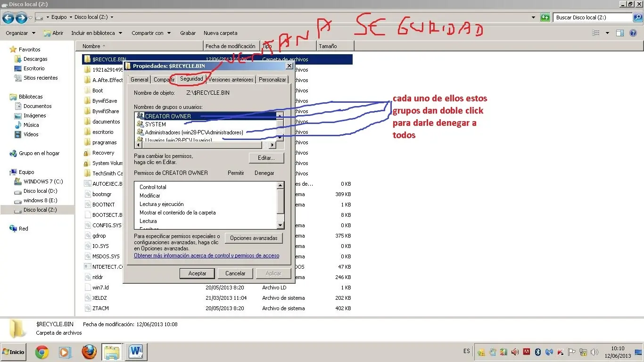Click the Equipo breadcrumb in address bar
Viewport: 644px width, 362px height.
coord(59,17)
